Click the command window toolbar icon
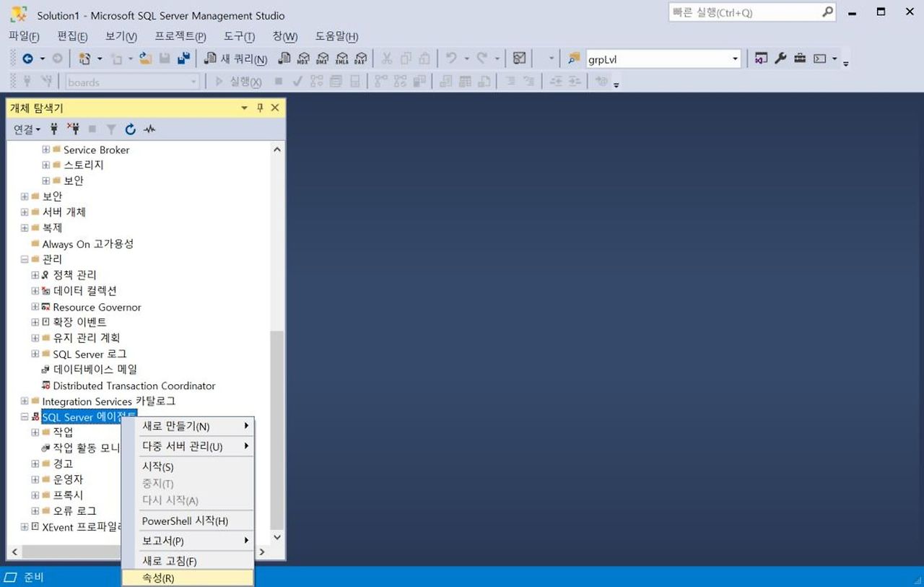The image size is (924, 587). [819, 58]
